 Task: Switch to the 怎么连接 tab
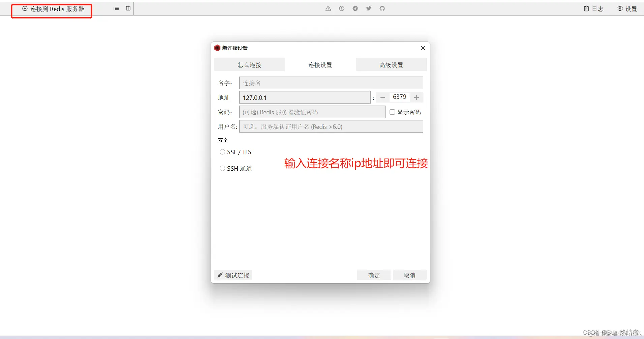[x=249, y=64]
